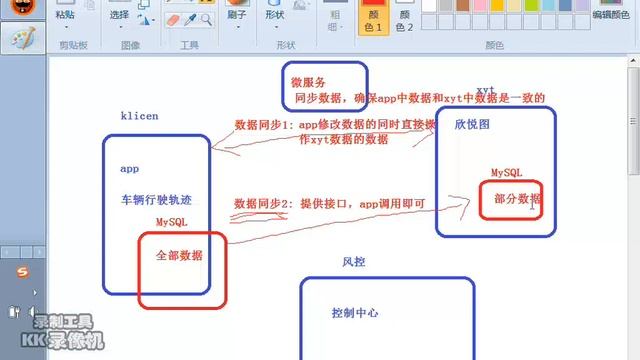Open the rotate dropdown arrow

(153, 20)
